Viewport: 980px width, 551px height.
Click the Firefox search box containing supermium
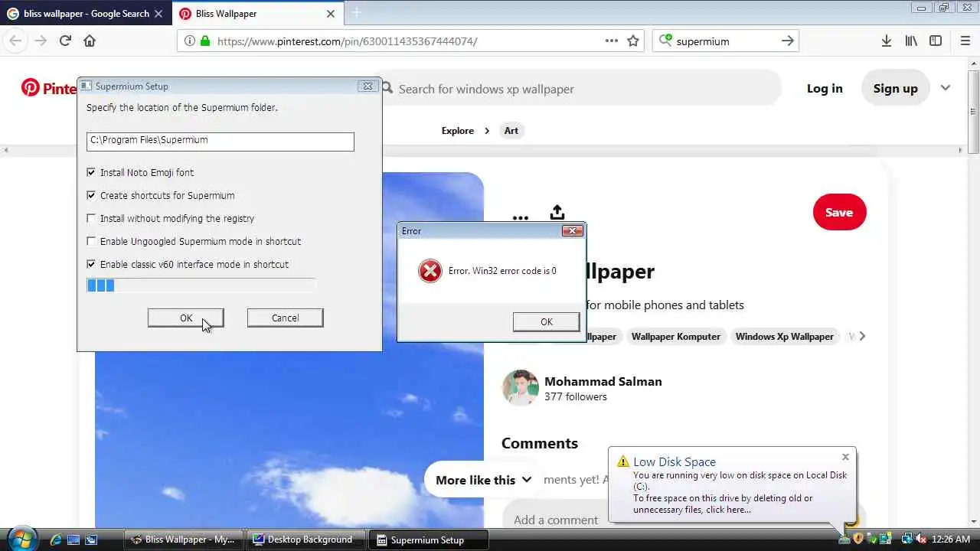[726, 41]
